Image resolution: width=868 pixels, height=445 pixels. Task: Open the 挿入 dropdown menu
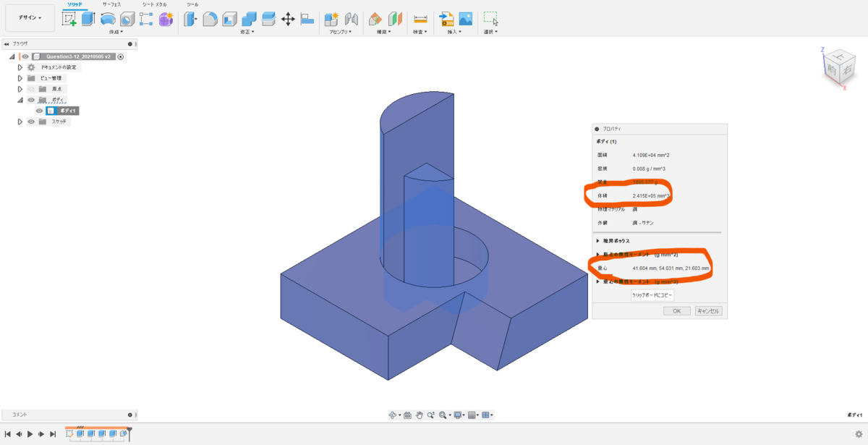[x=455, y=32]
